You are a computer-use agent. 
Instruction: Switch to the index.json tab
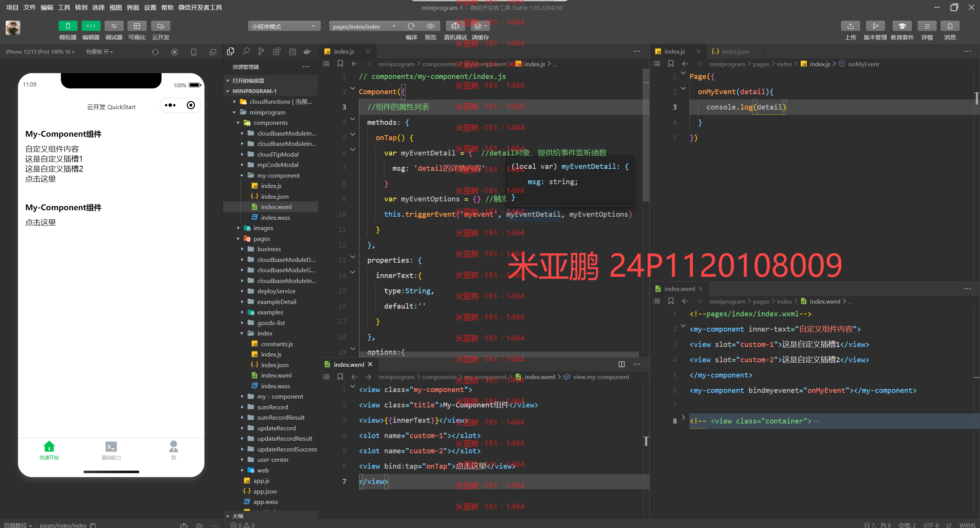coord(735,51)
